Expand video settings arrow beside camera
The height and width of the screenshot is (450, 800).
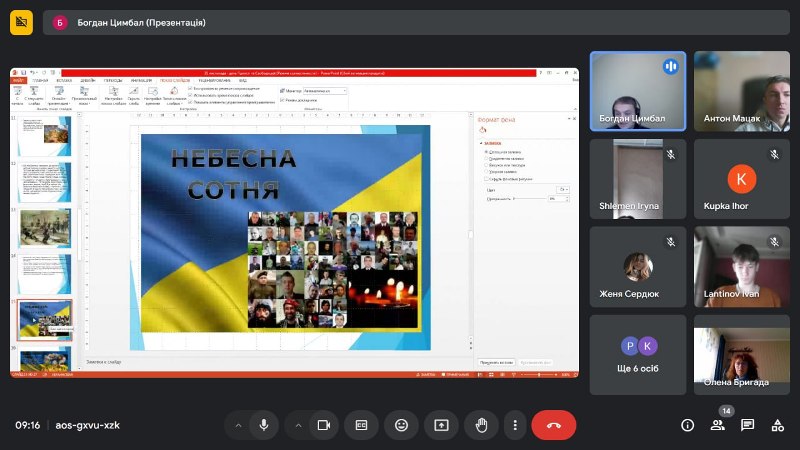tap(298, 425)
